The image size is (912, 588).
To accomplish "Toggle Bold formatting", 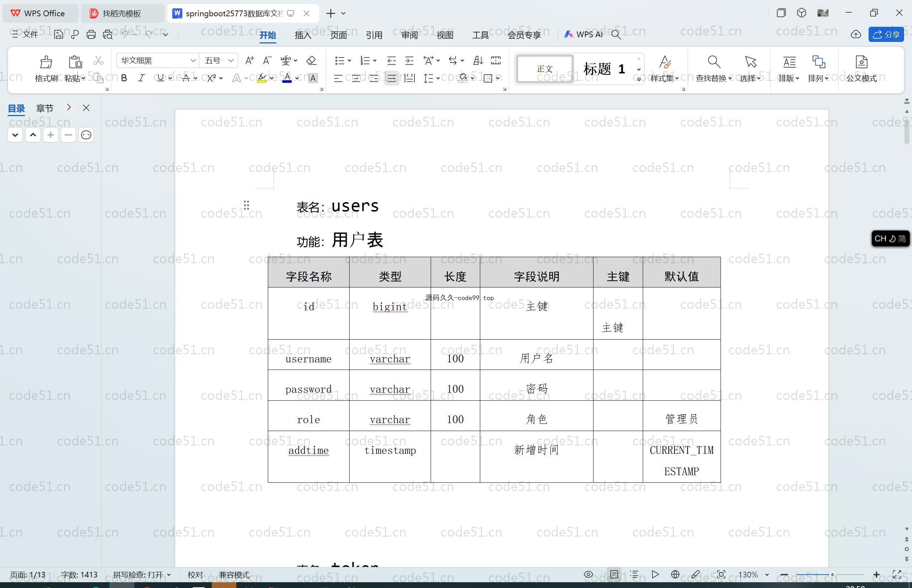I will click(124, 78).
